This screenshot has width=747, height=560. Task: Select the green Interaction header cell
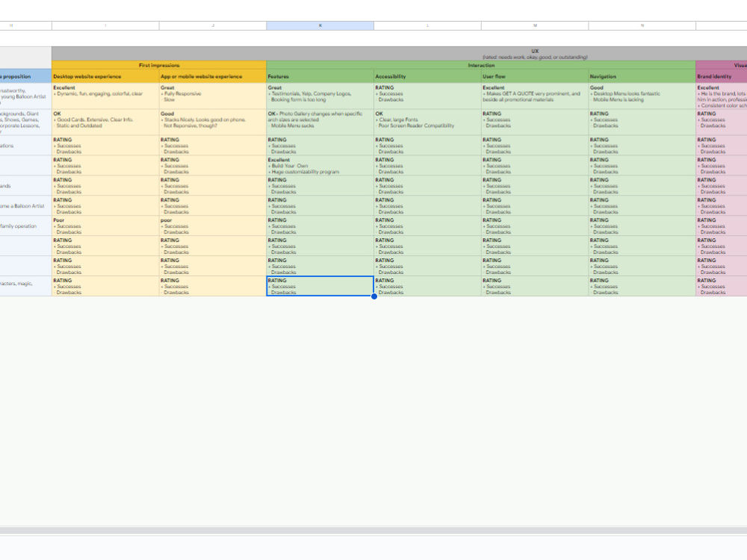point(481,65)
